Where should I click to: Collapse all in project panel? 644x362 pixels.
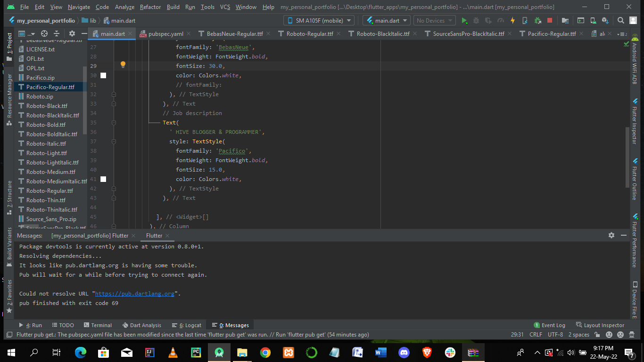tap(57, 33)
